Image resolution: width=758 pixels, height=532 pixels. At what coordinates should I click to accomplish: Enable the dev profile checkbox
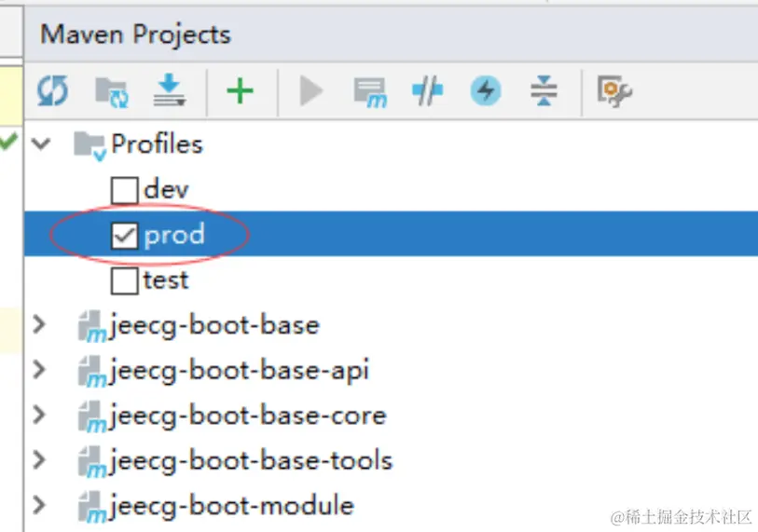pyautogui.click(x=125, y=190)
